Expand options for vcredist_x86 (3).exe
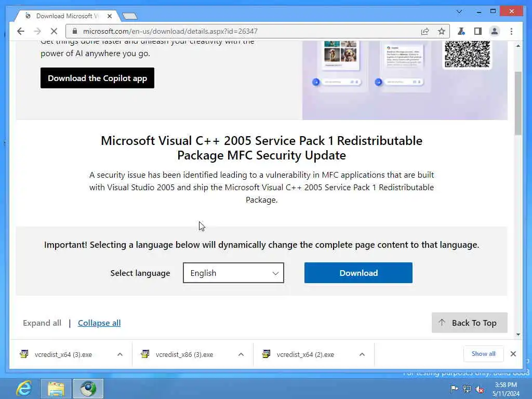Viewport: 532px width, 399px height. [241, 354]
